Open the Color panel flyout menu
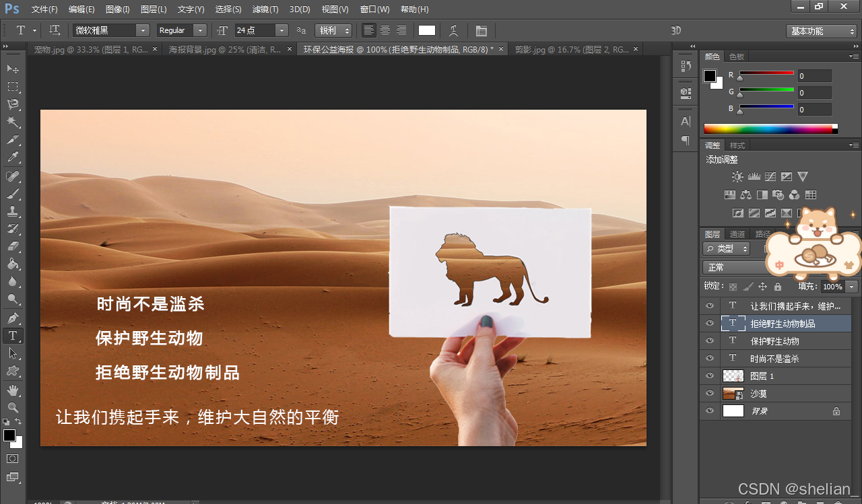Screen dimensions: 862x504 854,57
